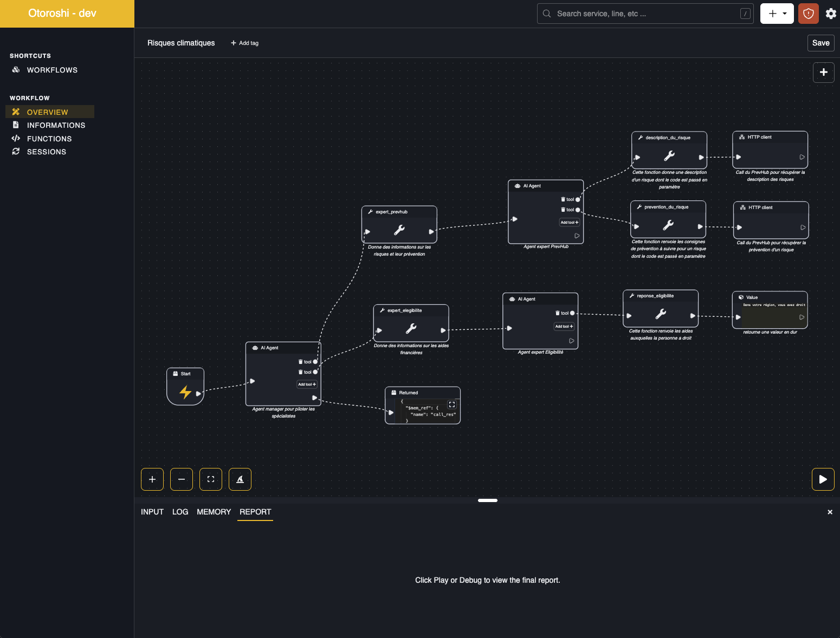Click the red shield icon button

(x=809, y=14)
